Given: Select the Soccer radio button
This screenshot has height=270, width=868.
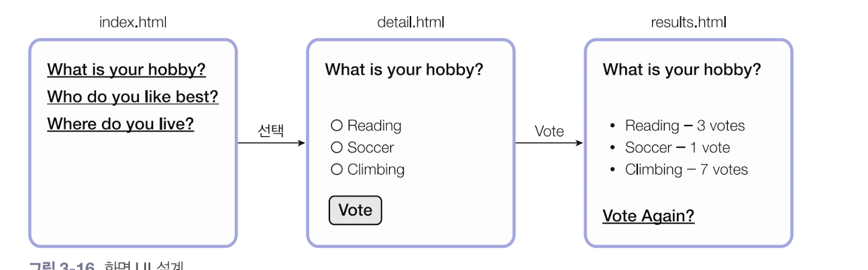Looking at the screenshot, I should (x=337, y=148).
